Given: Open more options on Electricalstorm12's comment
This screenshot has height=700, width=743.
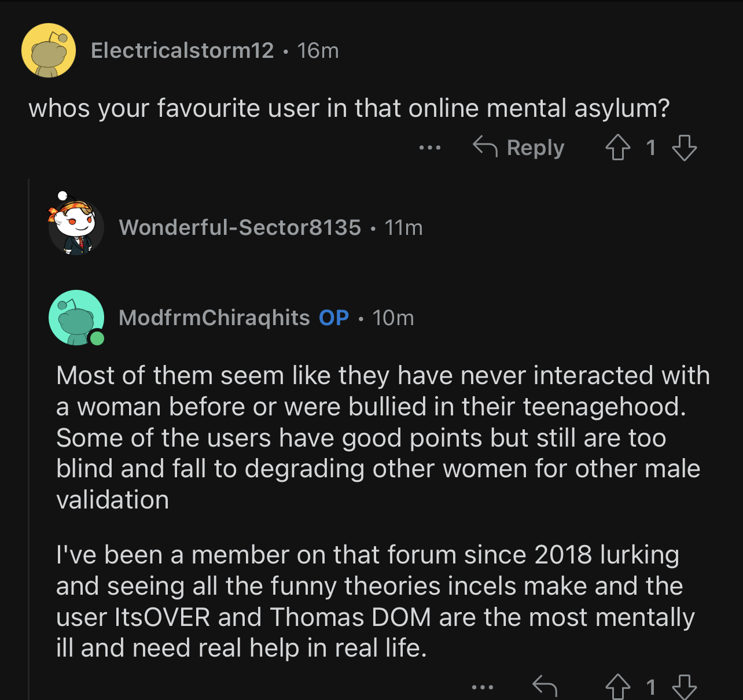Looking at the screenshot, I should point(430,148).
